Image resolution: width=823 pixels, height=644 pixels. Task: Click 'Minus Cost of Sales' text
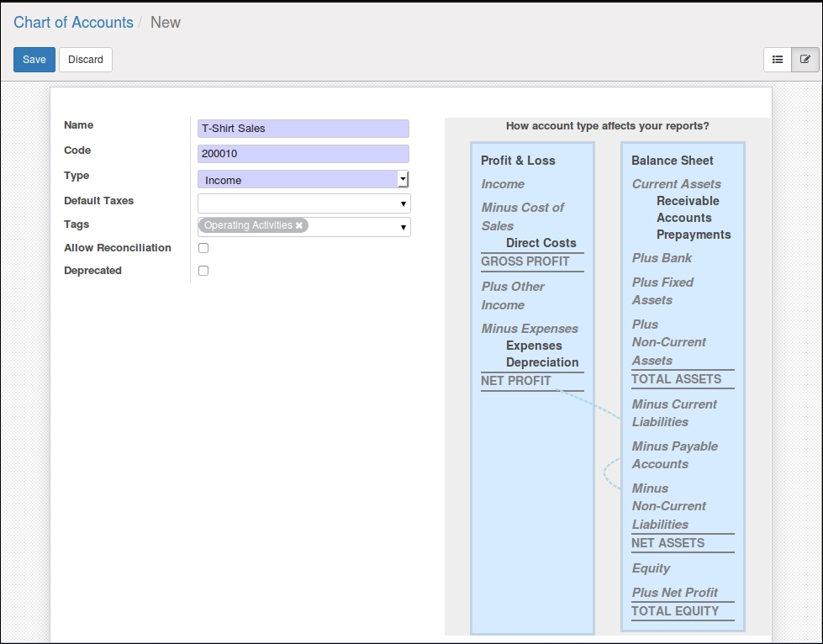[x=522, y=217]
